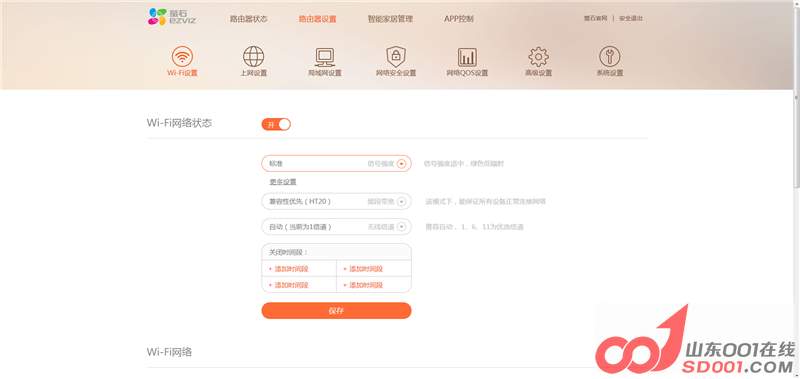Click the 关闭时间段 label
The height and width of the screenshot is (379, 800).
coord(288,252)
